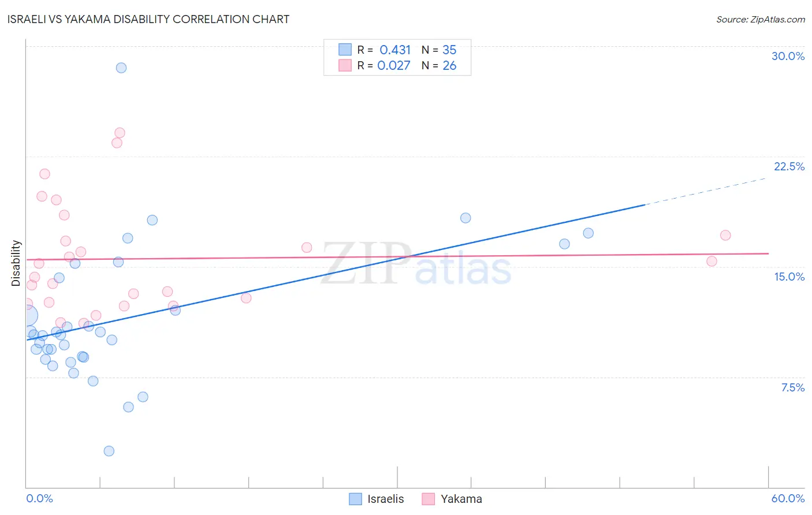Select the Yakama legend label
812x515 pixels.
point(461,499)
